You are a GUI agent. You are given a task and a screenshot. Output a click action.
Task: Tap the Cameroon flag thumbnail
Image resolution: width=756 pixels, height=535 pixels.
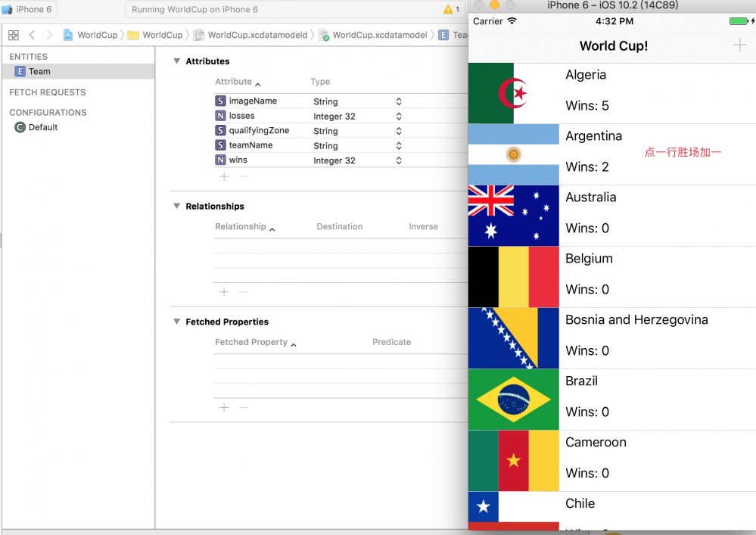click(514, 461)
